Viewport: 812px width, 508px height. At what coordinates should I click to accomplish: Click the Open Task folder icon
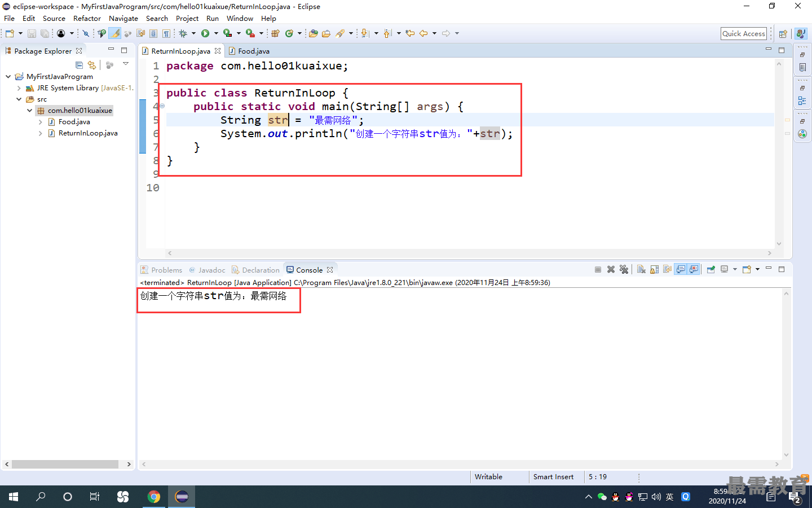point(326,33)
